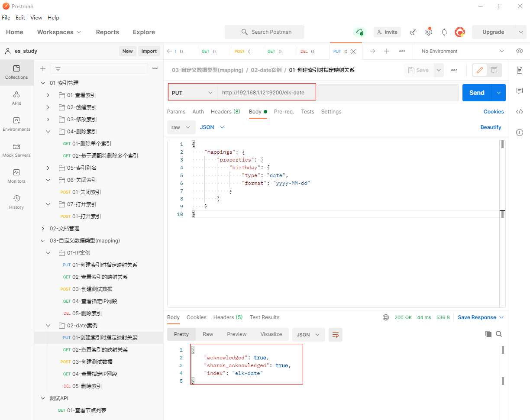Switch to build mode pencil icon
Viewport: 530px width, 420px height.
[480, 70]
